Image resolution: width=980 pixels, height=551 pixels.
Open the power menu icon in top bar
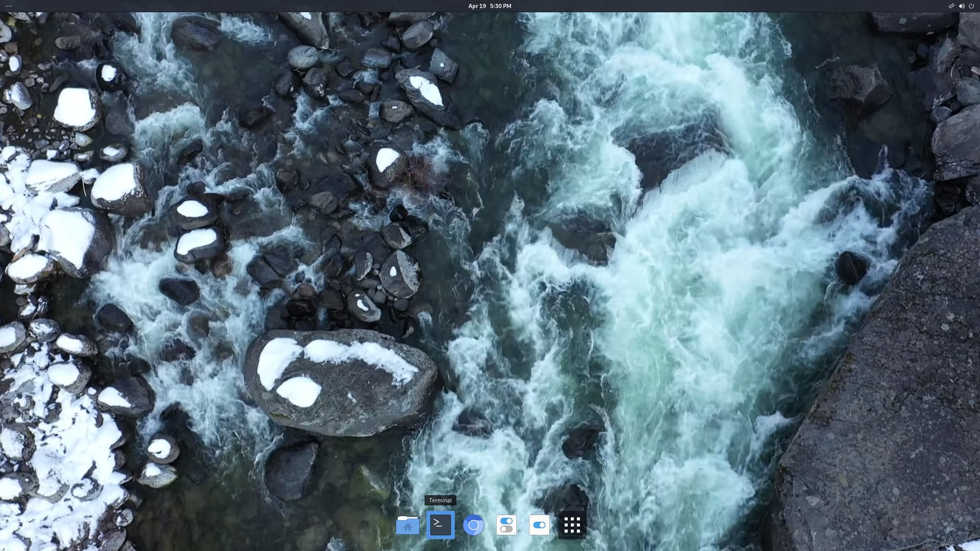click(971, 6)
